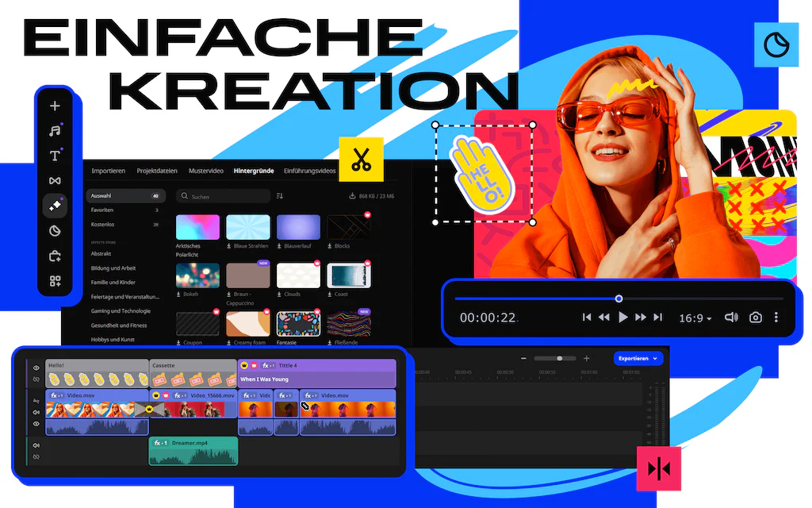812x508 pixels.
Task: Select the effects magic wand icon
Action: (x=55, y=206)
